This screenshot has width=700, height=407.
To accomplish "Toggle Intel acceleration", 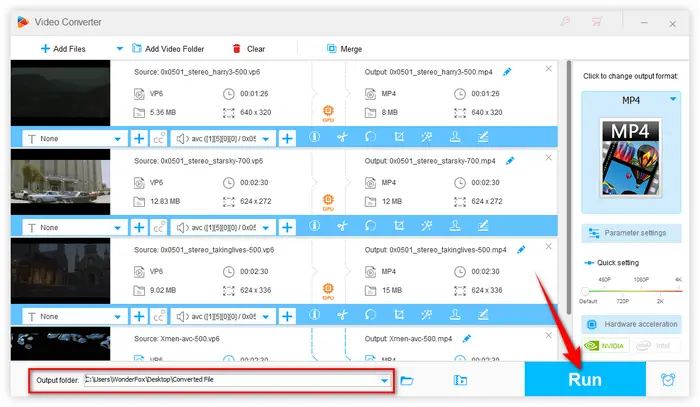I will (x=657, y=345).
